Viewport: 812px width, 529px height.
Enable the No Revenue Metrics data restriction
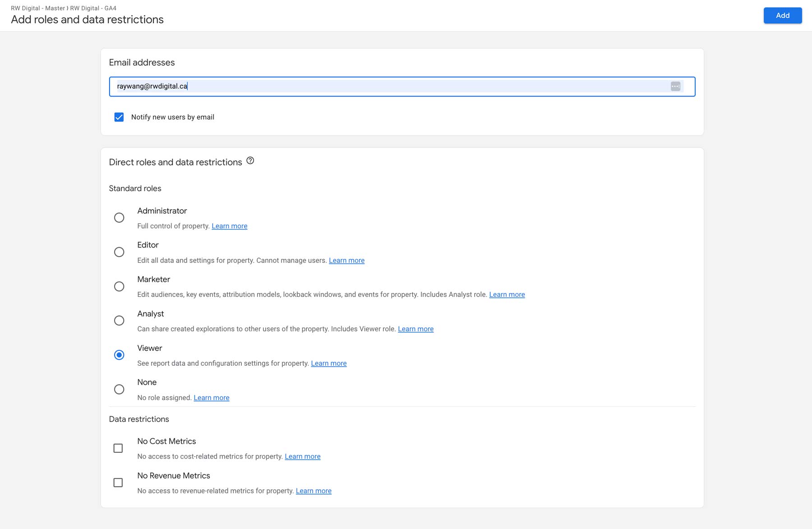(118, 482)
